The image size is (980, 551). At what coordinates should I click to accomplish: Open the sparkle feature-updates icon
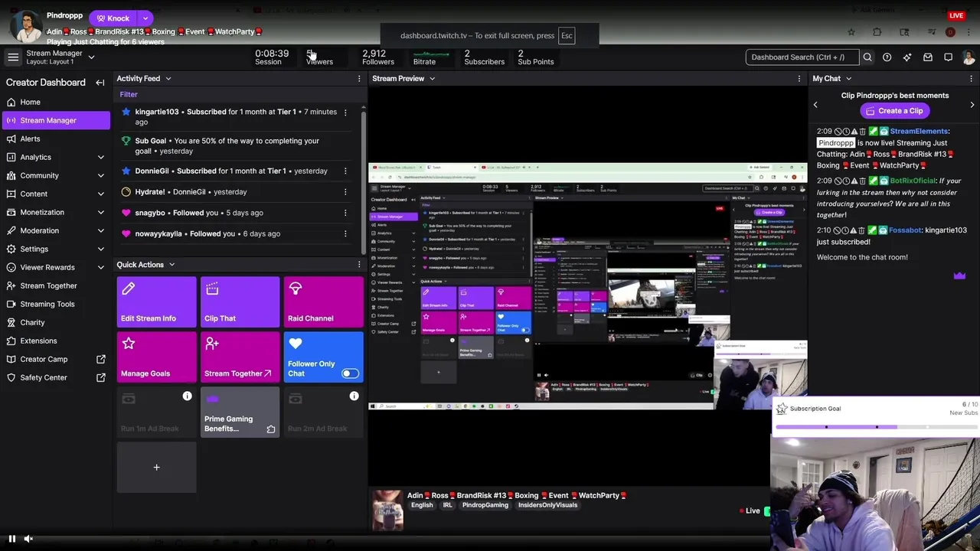pos(907,57)
